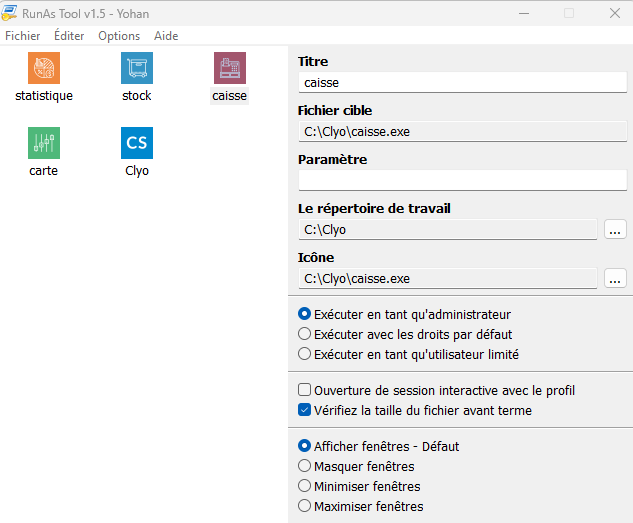The width and height of the screenshot is (633, 523).
Task: Select the carte shortcut icon
Action: coord(44,143)
